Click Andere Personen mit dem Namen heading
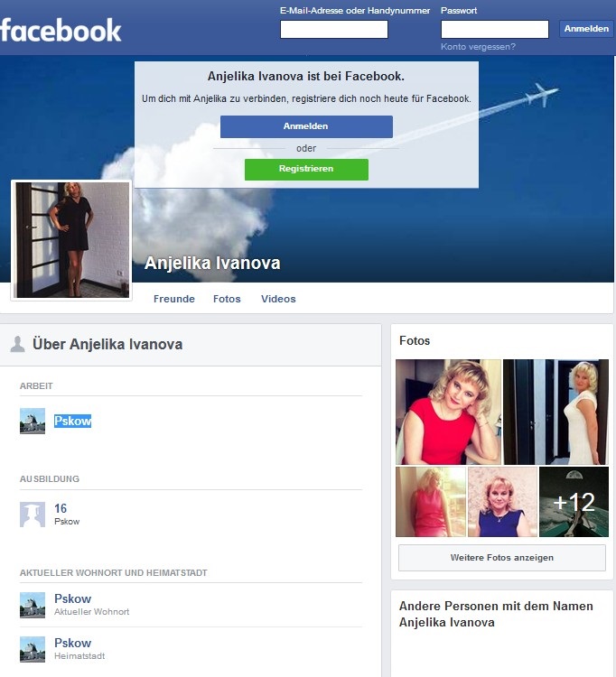The height and width of the screenshot is (677, 616). (x=496, y=614)
